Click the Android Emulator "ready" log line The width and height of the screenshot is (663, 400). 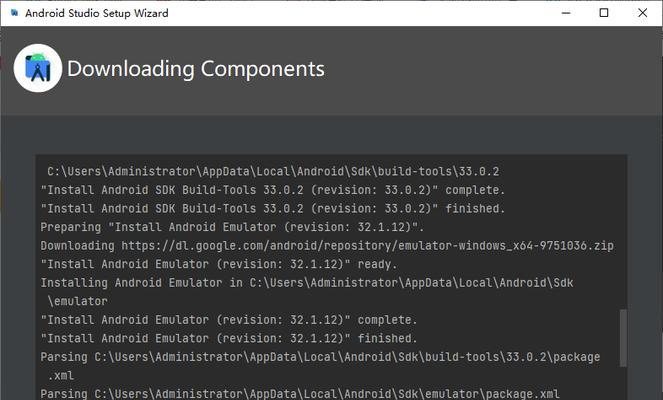click(219, 264)
